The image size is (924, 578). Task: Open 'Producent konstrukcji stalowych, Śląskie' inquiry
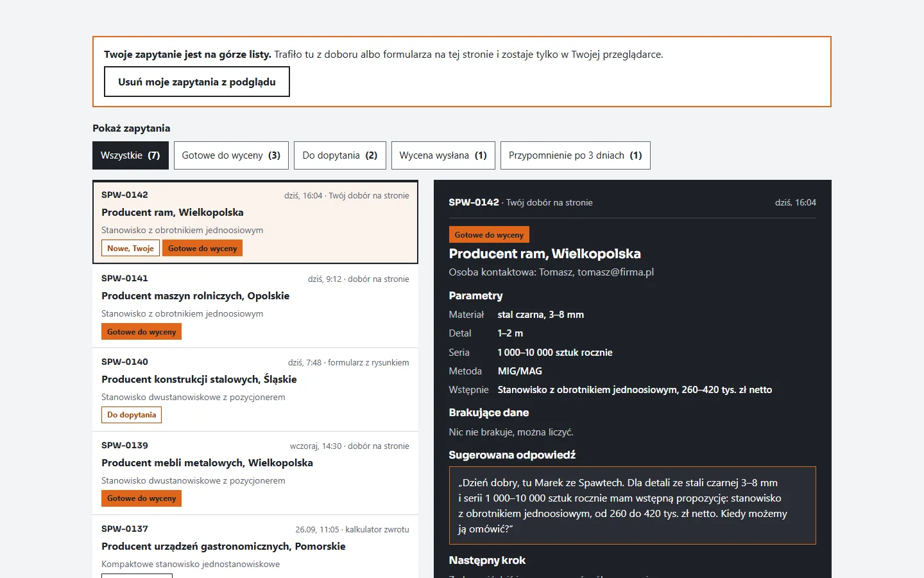click(255, 389)
